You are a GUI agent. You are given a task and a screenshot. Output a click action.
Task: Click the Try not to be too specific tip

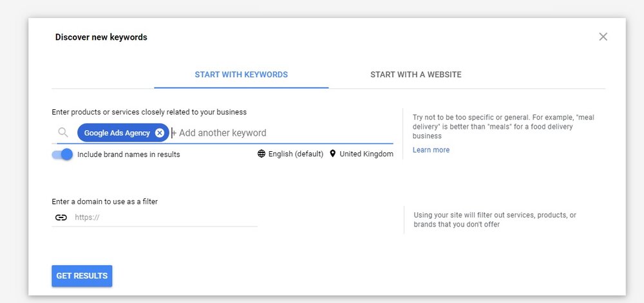point(503,126)
